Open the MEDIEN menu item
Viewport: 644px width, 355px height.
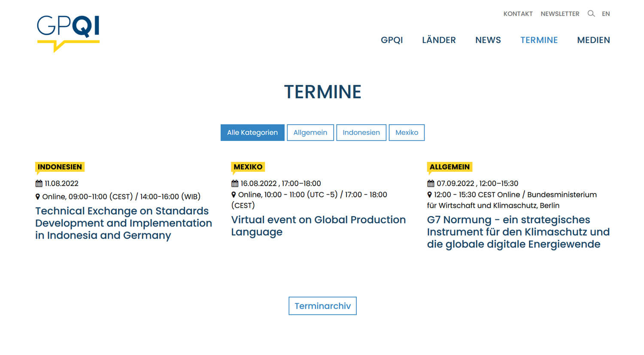coord(593,40)
